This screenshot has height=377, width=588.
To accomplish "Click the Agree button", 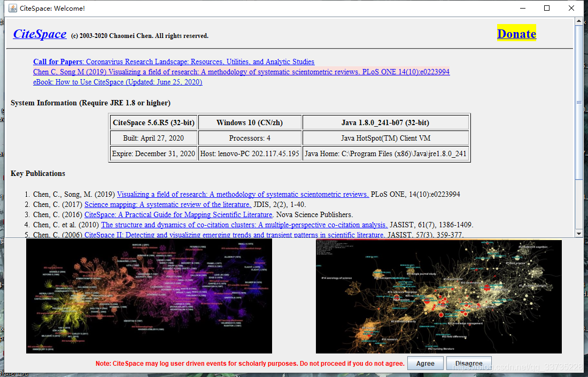I will [425, 364].
